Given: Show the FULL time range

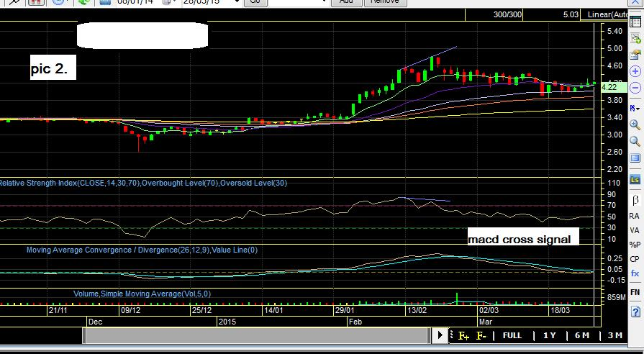Looking at the screenshot, I should click(x=512, y=335).
